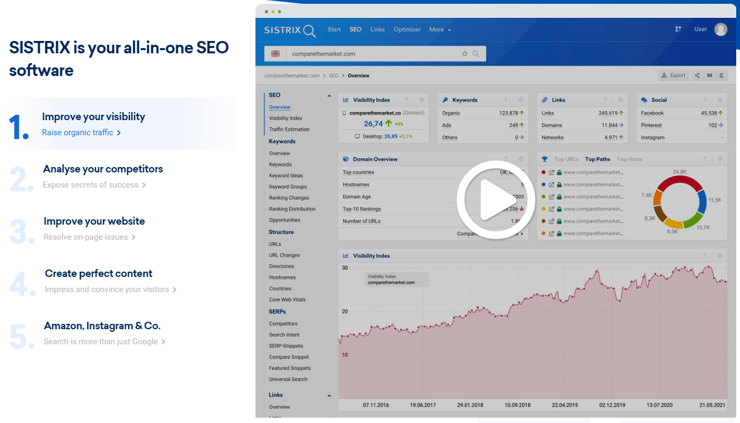Open Opportunities in sidebar
740x423 pixels.
pos(284,220)
